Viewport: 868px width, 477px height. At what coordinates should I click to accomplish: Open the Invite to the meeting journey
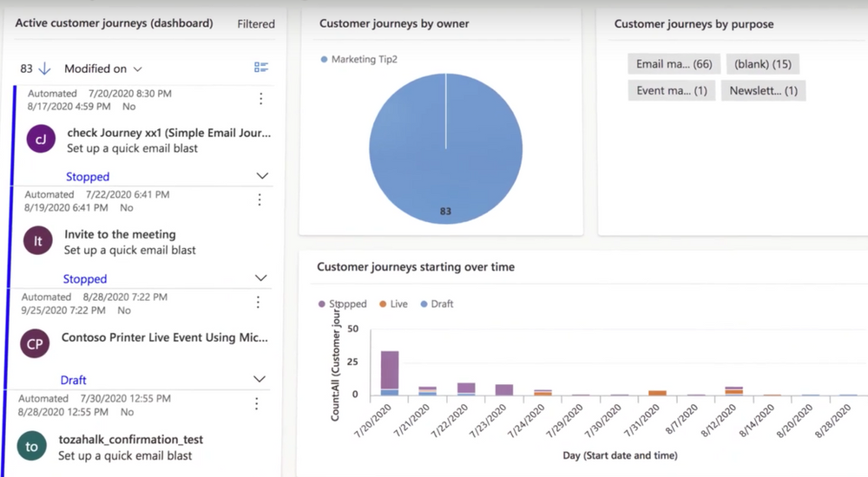120,234
